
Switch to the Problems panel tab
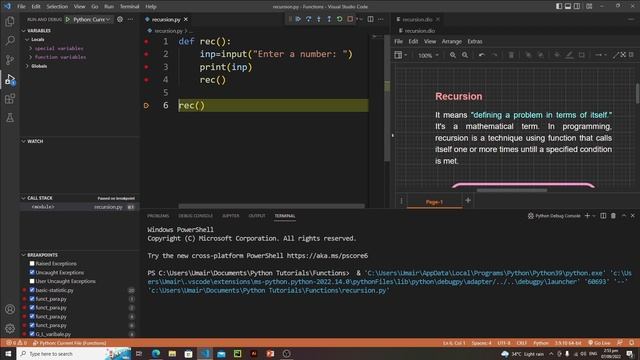coord(158,216)
